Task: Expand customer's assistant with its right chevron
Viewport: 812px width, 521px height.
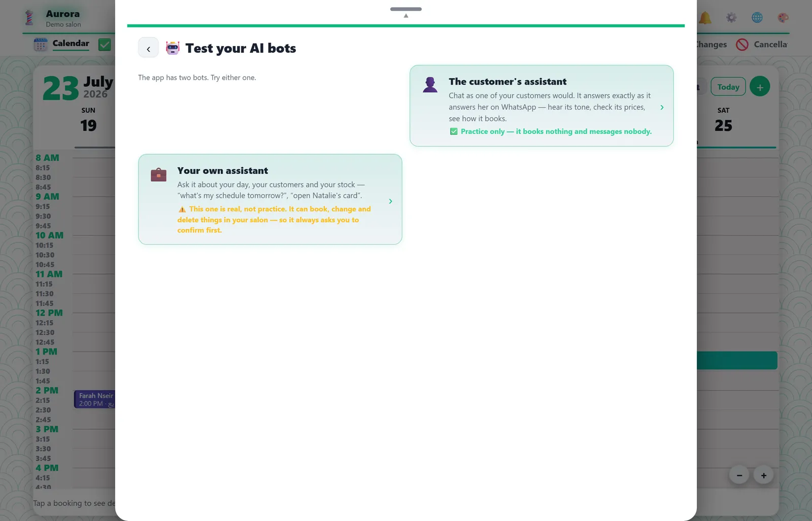Action: click(662, 107)
